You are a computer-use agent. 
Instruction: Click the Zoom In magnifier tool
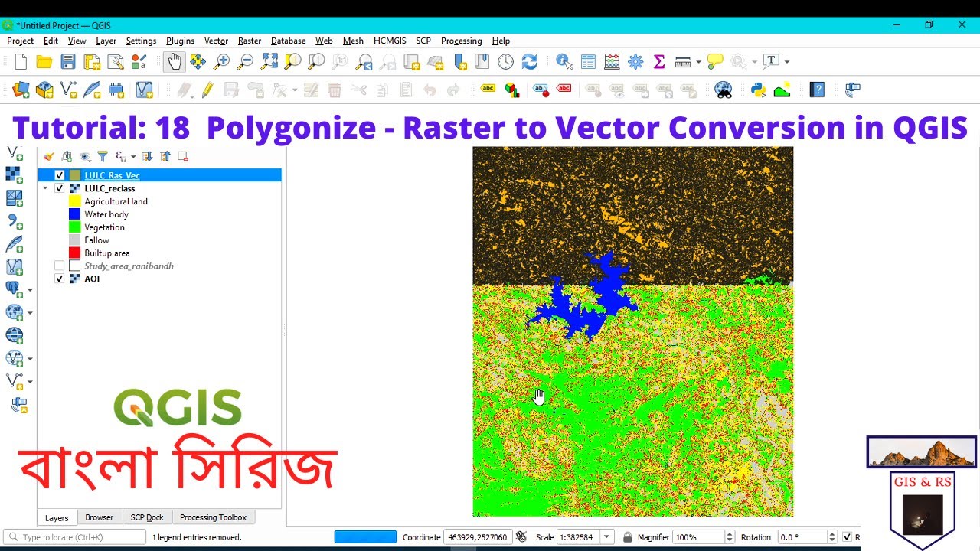coord(222,62)
